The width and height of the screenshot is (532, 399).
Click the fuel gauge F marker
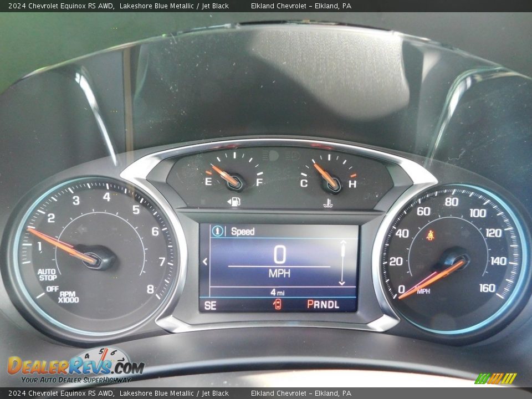259,182
